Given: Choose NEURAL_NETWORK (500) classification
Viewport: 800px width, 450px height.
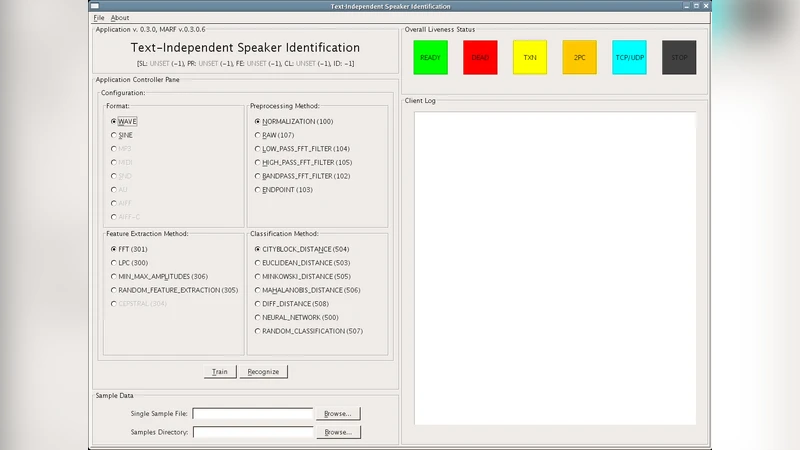Looking at the screenshot, I should pos(258,317).
